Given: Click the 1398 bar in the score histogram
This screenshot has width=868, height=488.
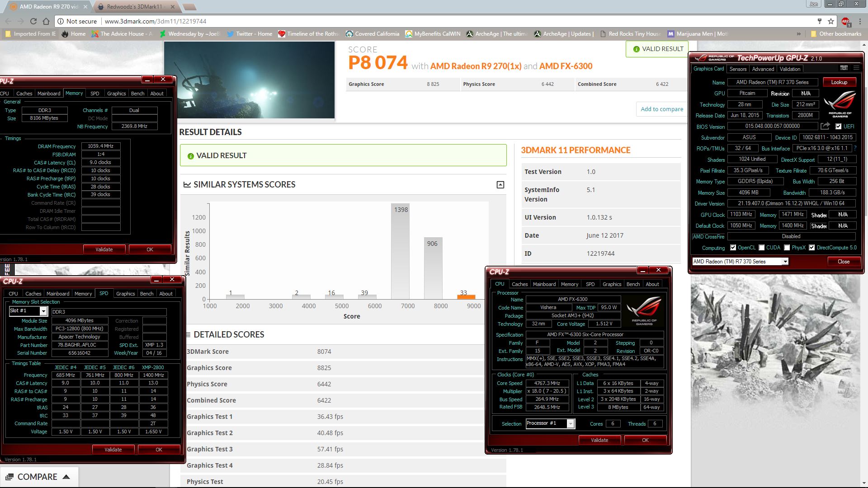Looking at the screenshot, I should pos(401,252).
